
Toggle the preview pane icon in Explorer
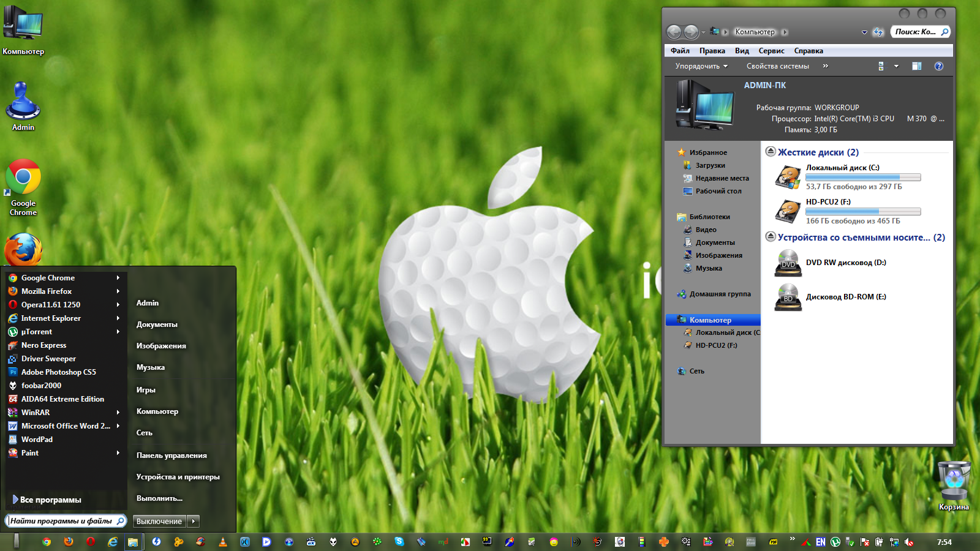point(916,66)
